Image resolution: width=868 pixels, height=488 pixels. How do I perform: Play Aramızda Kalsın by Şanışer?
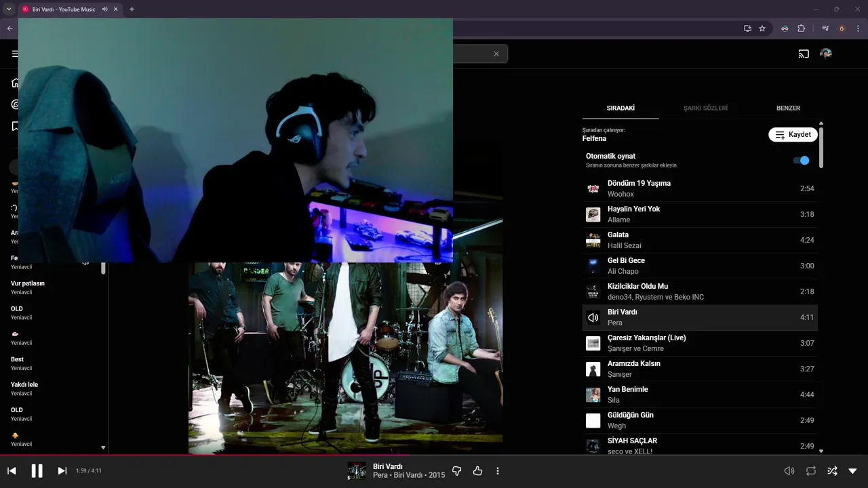pyautogui.click(x=700, y=369)
